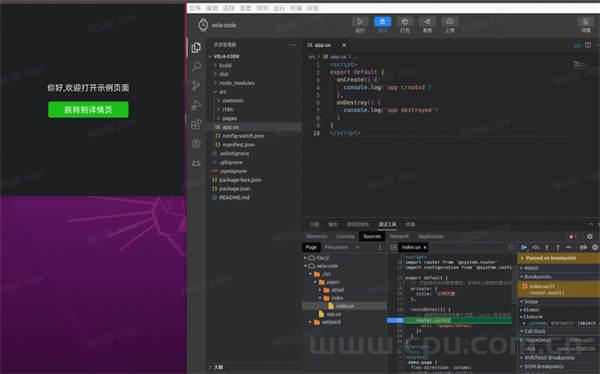Switch to the Network devtools tab
This screenshot has height=374, width=600.
pyautogui.click(x=399, y=236)
